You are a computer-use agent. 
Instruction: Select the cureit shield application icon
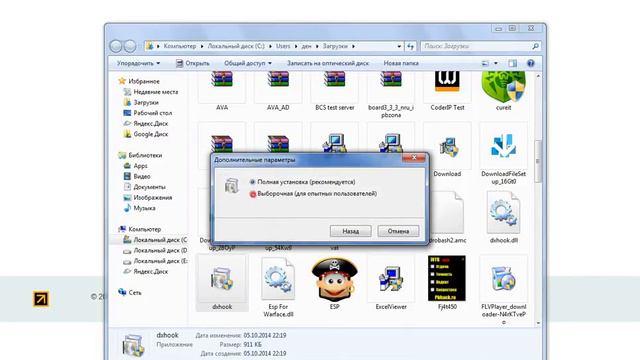pyautogui.click(x=503, y=86)
